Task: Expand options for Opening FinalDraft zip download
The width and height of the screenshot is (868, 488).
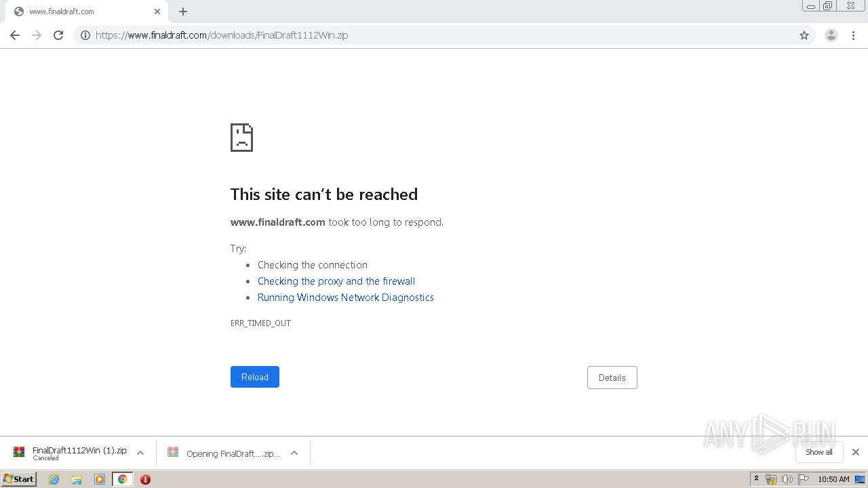Action: (294, 453)
